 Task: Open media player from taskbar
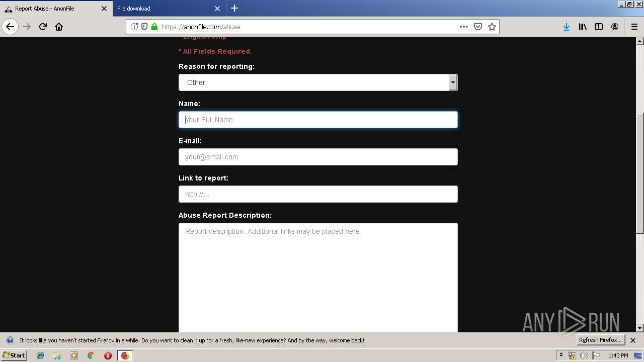74,355
